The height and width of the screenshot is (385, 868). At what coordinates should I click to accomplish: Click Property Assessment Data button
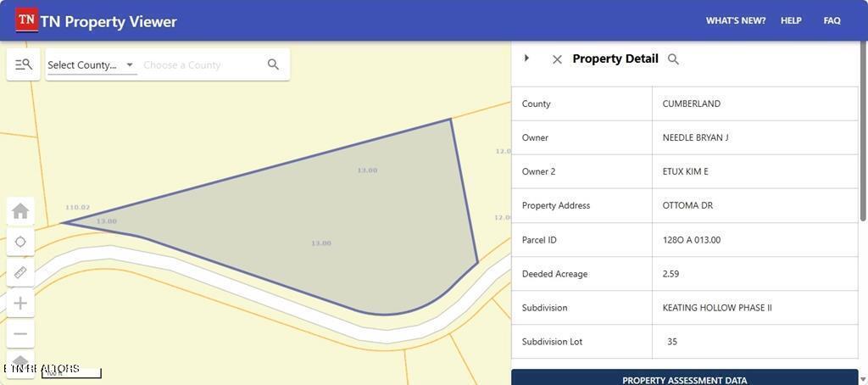click(684, 377)
